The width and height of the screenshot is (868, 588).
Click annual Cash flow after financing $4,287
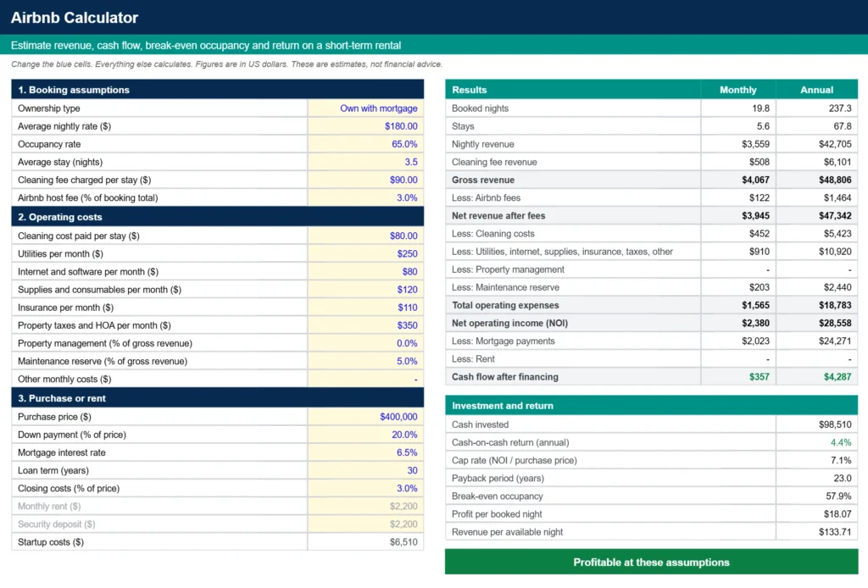click(x=816, y=377)
